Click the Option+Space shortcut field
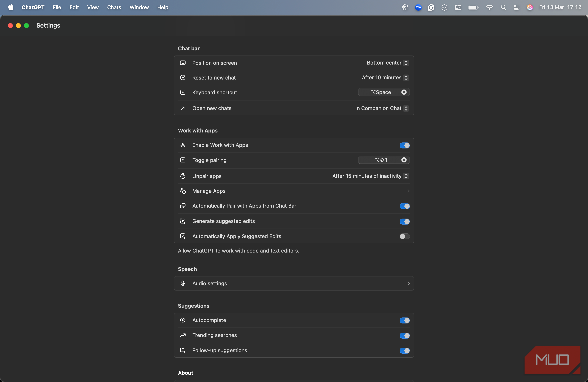 click(384, 92)
